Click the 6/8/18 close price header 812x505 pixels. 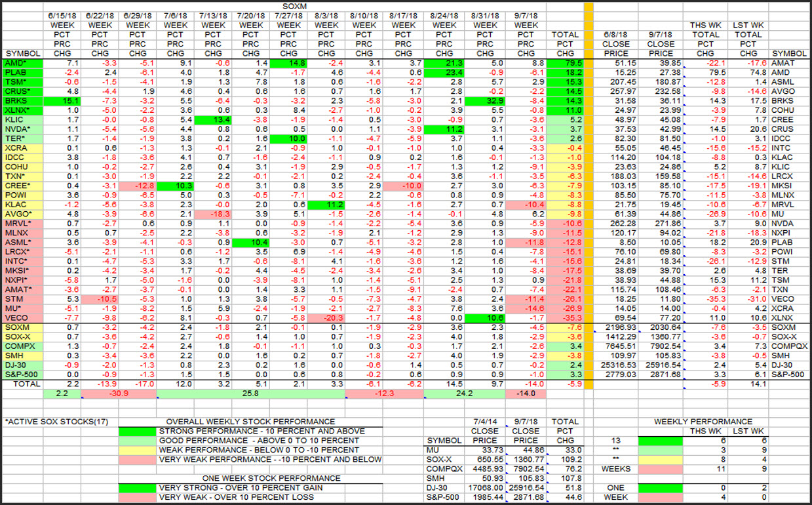617,35
